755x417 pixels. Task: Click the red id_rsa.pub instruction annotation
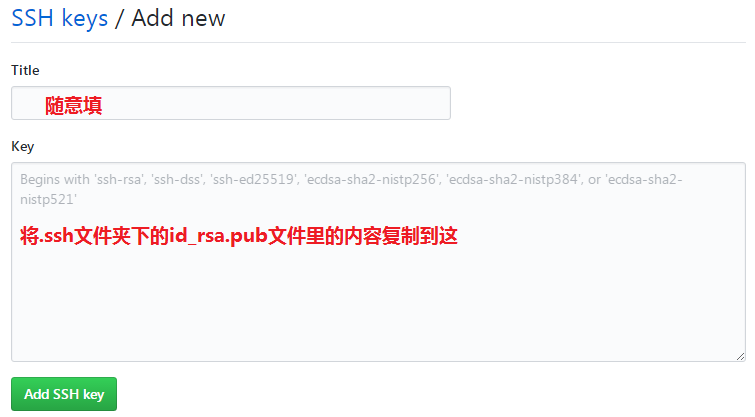click(x=239, y=236)
